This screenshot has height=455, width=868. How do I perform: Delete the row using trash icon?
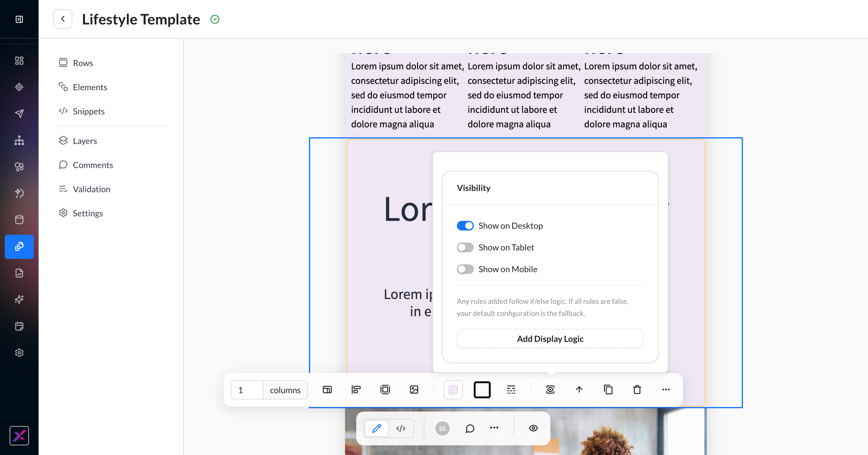pyautogui.click(x=637, y=390)
